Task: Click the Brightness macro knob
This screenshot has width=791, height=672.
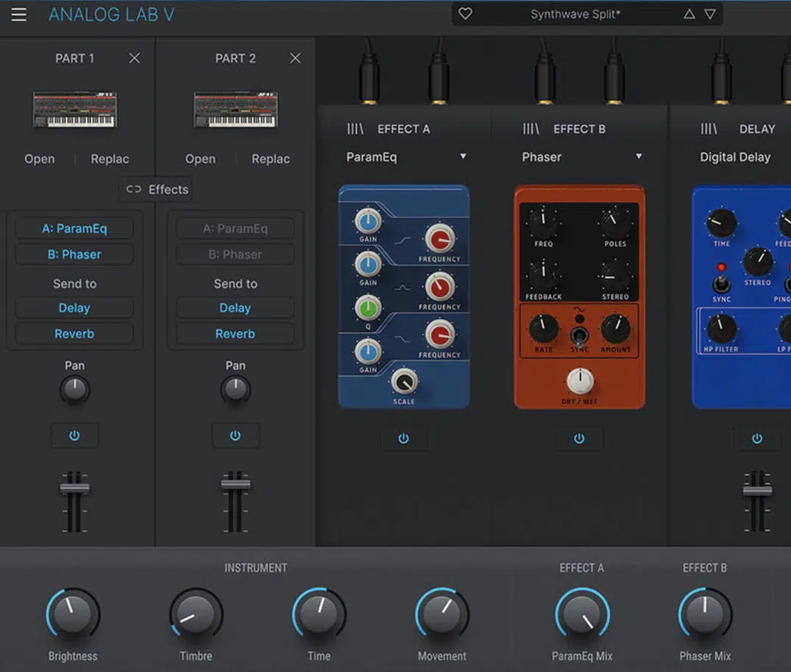Action: pos(73,615)
